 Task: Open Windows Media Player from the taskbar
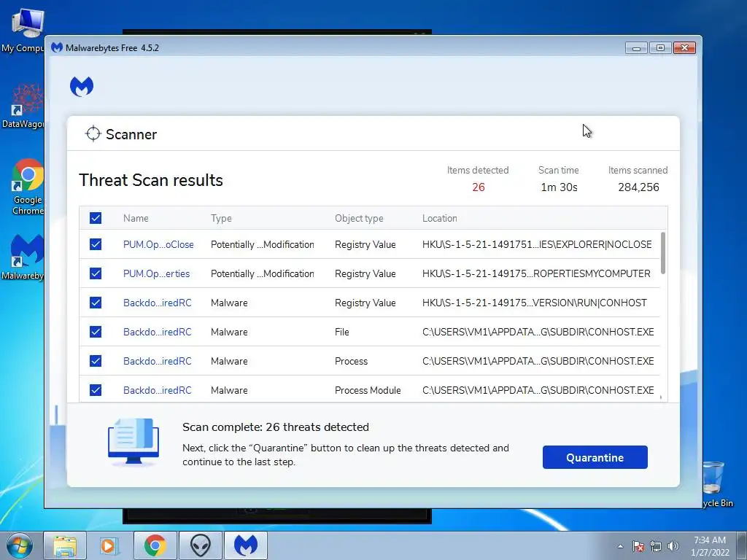[109, 545]
